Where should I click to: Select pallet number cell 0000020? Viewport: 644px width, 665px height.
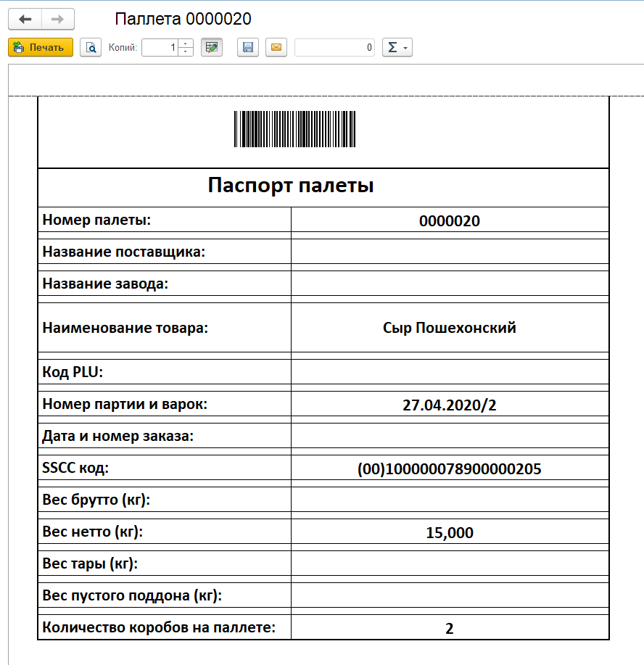tap(449, 221)
